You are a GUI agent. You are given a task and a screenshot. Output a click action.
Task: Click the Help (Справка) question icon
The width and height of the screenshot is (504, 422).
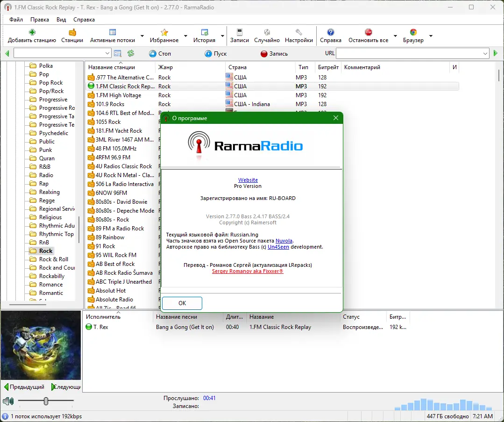tap(330, 32)
